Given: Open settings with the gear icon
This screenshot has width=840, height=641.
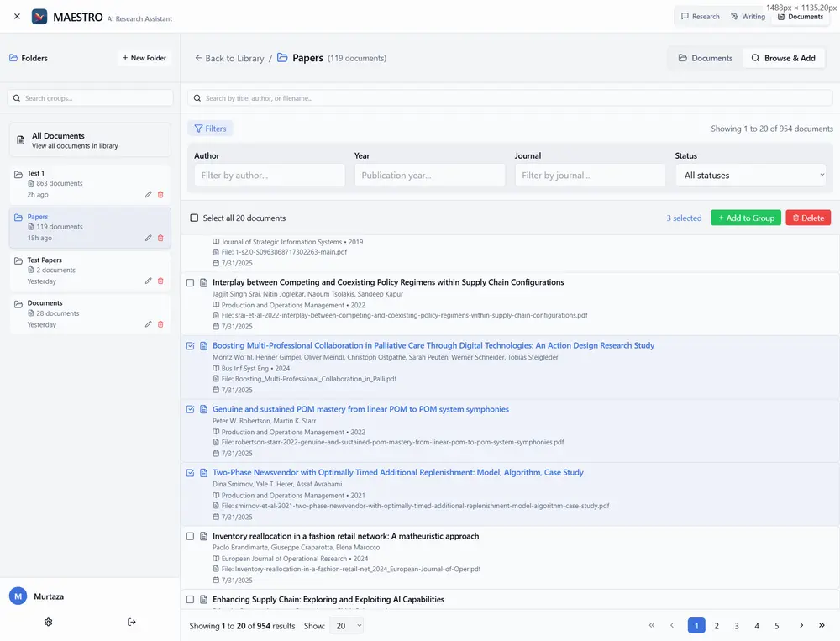Looking at the screenshot, I should tap(48, 622).
